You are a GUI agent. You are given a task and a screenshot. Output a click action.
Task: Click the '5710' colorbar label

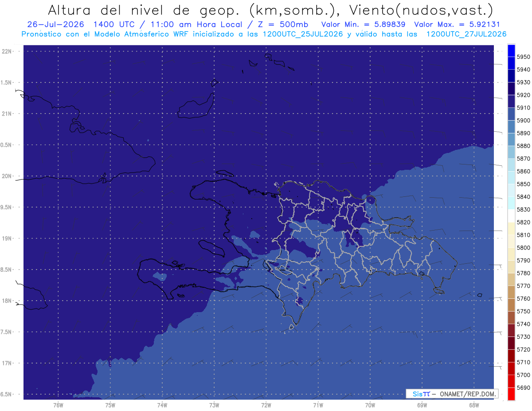(x=524, y=362)
